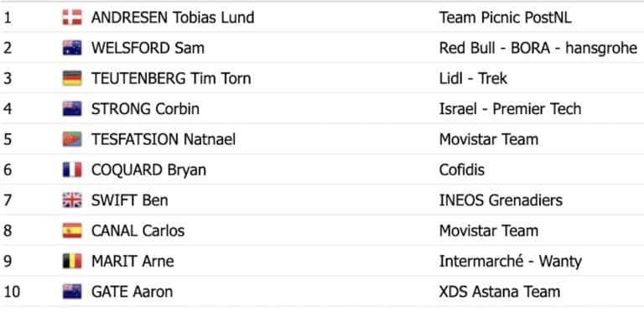
Task: Click the Belgian flag next to Marit
Action: point(72,261)
